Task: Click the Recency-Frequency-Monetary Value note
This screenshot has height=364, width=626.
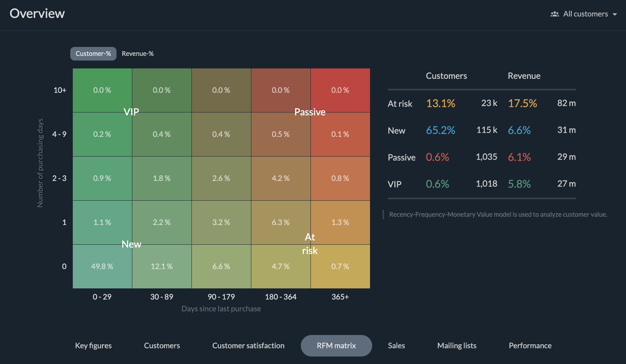Action: click(498, 215)
